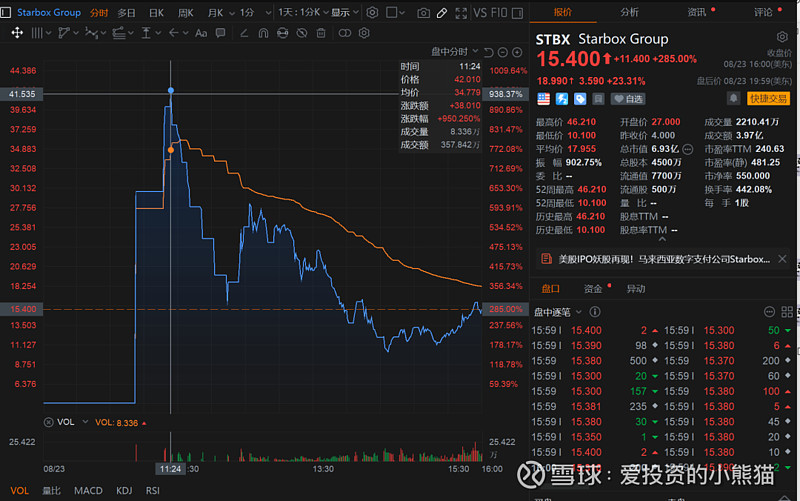
Task: Expand the 月K period dropdown arrow
Action: [x=232, y=13]
